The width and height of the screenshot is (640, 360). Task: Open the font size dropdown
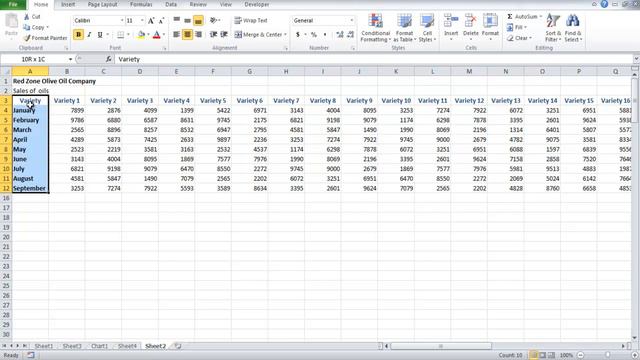click(x=142, y=20)
